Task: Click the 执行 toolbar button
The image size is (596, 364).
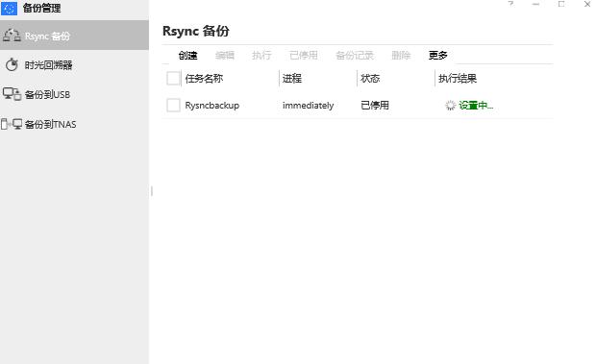Action: click(x=261, y=56)
